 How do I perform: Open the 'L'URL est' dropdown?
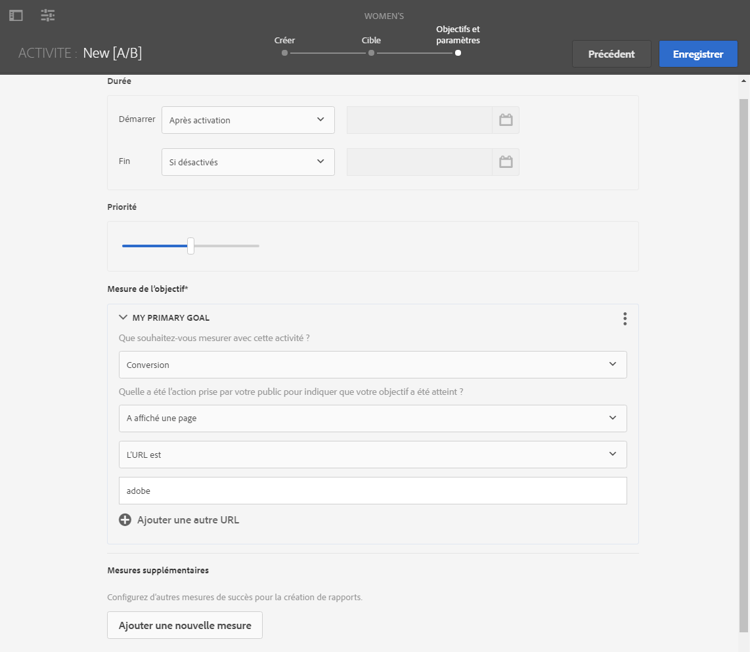(x=372, y=454)
